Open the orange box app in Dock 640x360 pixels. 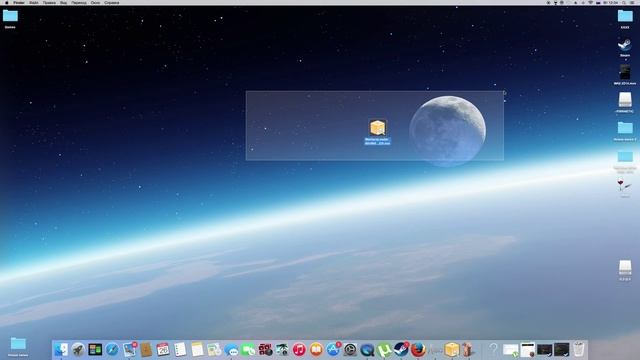452,349
